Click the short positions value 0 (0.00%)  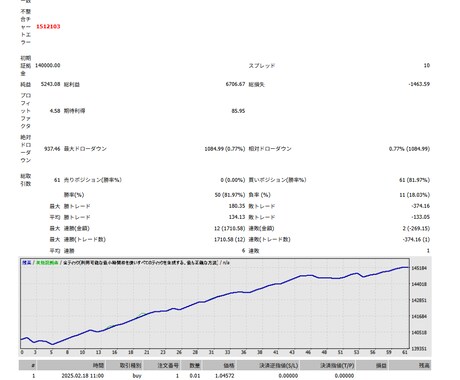(x=233, y=180)
